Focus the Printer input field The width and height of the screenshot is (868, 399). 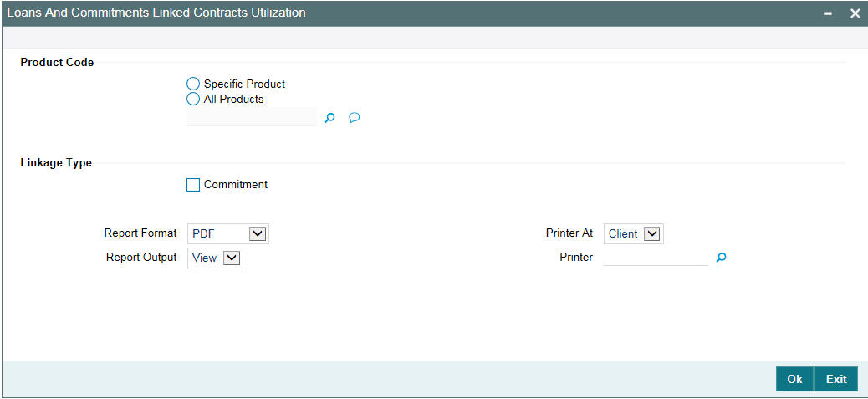pyautogui.click(x=656, y=258)
